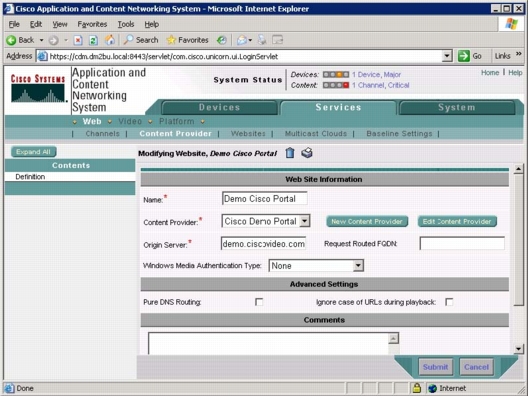
Task: Click the Edit page toolbar icon
Action: tap(278, 40)
